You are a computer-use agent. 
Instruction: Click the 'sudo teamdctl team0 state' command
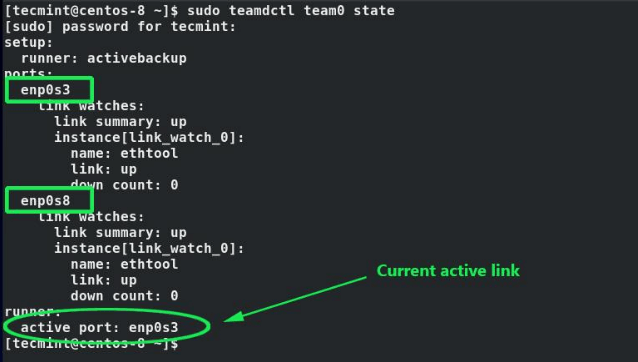tap(291, 10)
